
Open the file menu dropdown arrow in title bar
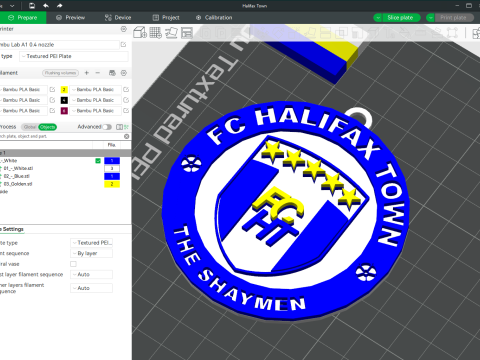12,6
